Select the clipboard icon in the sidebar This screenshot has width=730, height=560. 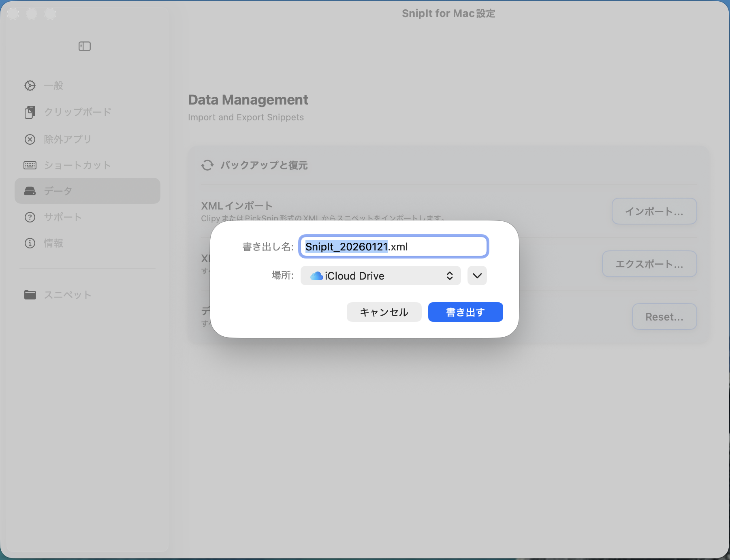tap(30, 112)
